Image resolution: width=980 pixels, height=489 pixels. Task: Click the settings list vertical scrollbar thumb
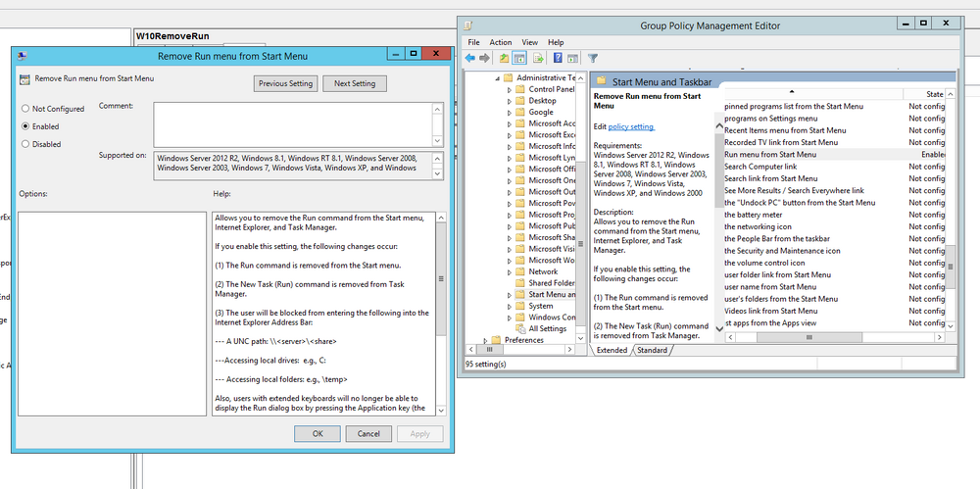click(951, 267)
